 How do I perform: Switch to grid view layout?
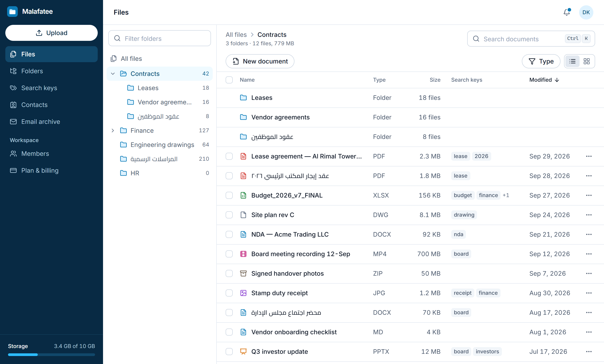(x=586, y=61)
